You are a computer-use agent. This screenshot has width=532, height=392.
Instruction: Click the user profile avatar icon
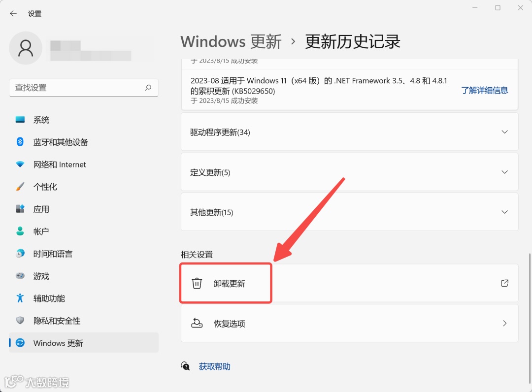pyautogui.click(x=26, y=48)
